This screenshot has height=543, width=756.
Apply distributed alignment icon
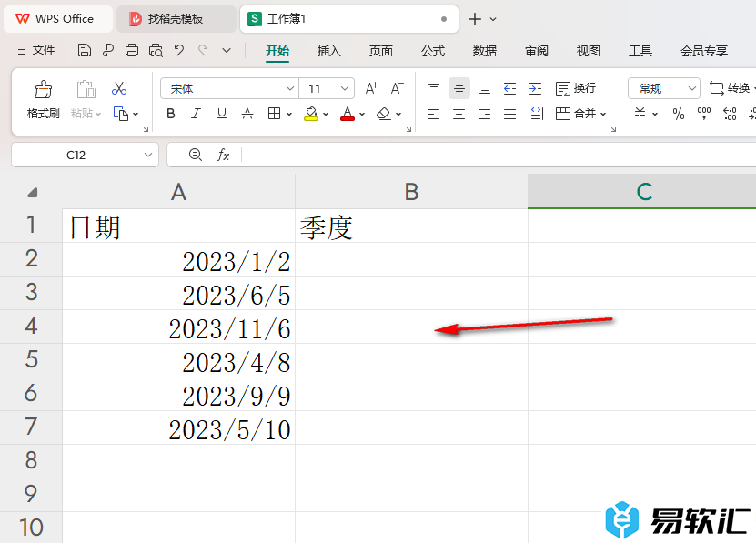click(535, 114)
